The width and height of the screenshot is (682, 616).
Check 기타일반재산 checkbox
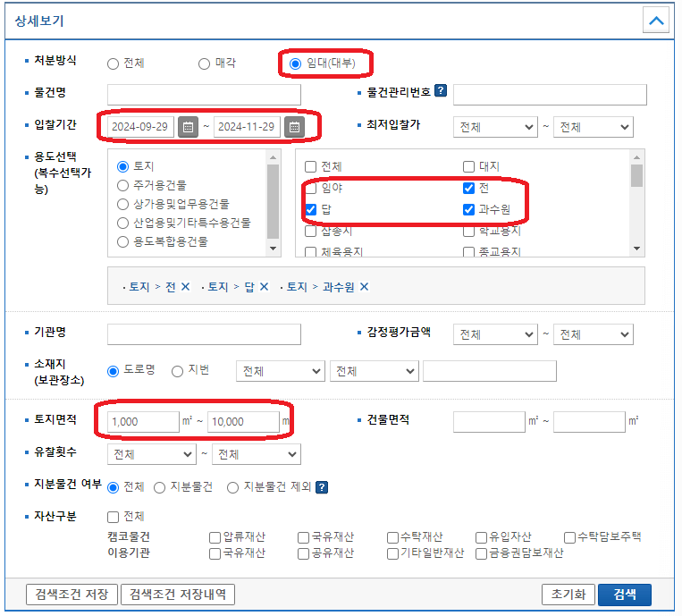(392, 553)
